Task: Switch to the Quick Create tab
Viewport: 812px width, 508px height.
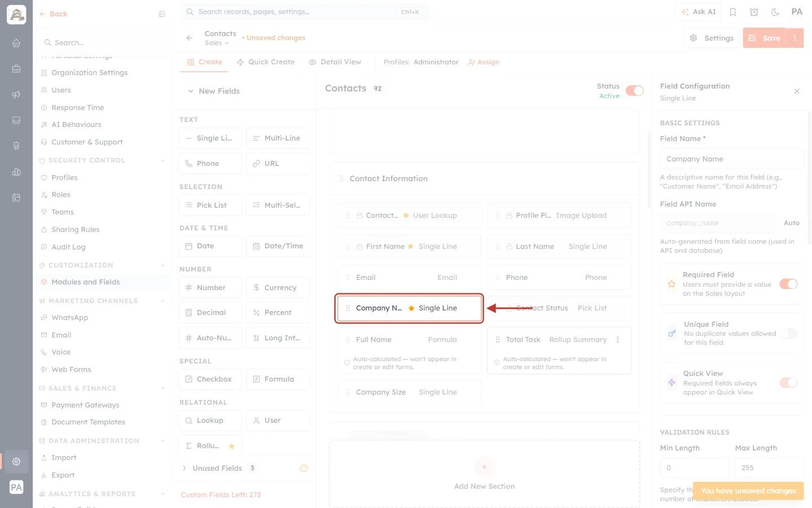Action: (266, 62)
